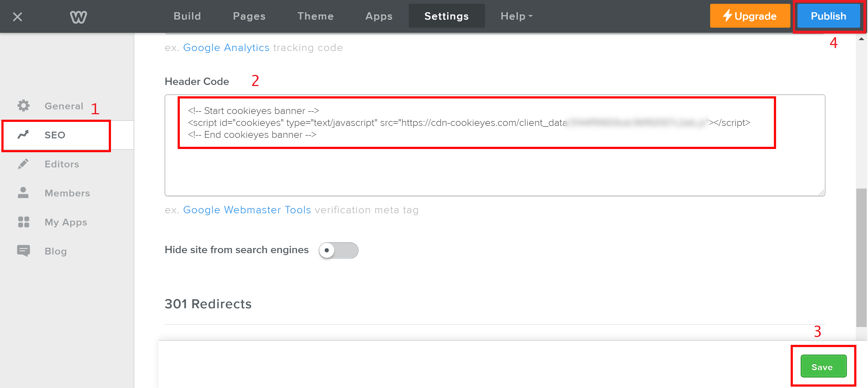Select SEO in the sidebar

(67, 135)
